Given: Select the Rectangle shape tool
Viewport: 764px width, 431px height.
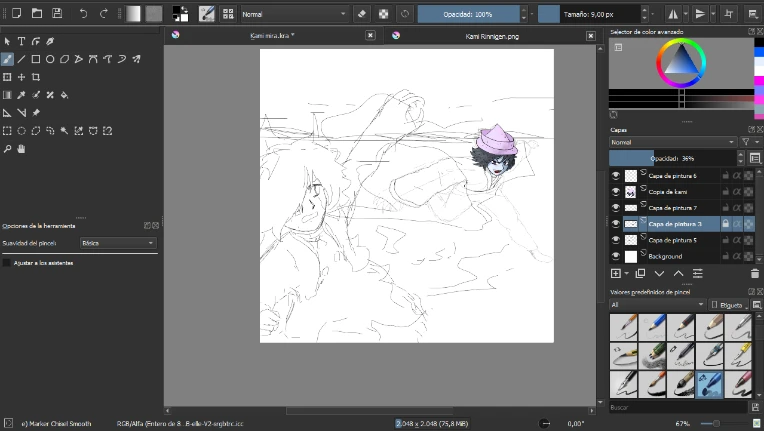Looking at the screenshot, I should 36,59.
